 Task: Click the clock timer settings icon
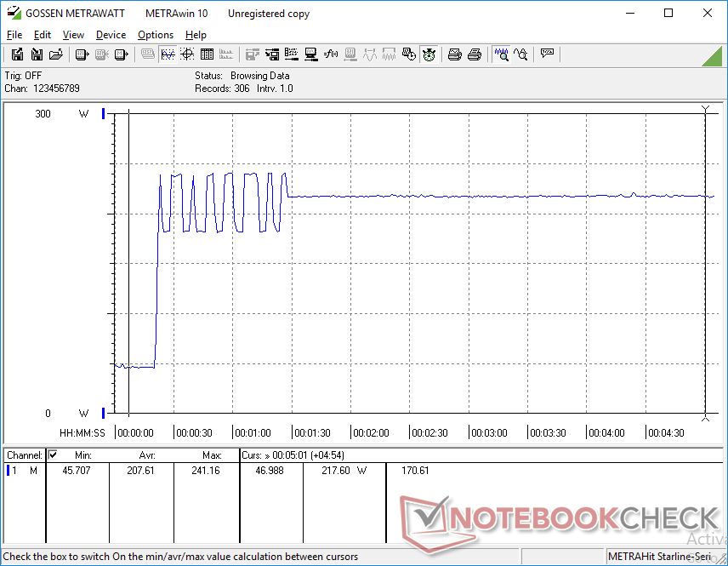pos(408,54)
